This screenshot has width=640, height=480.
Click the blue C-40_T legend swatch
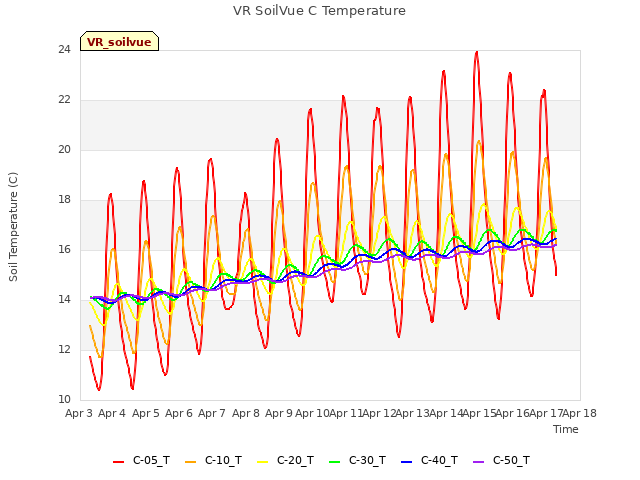point(407,462)
